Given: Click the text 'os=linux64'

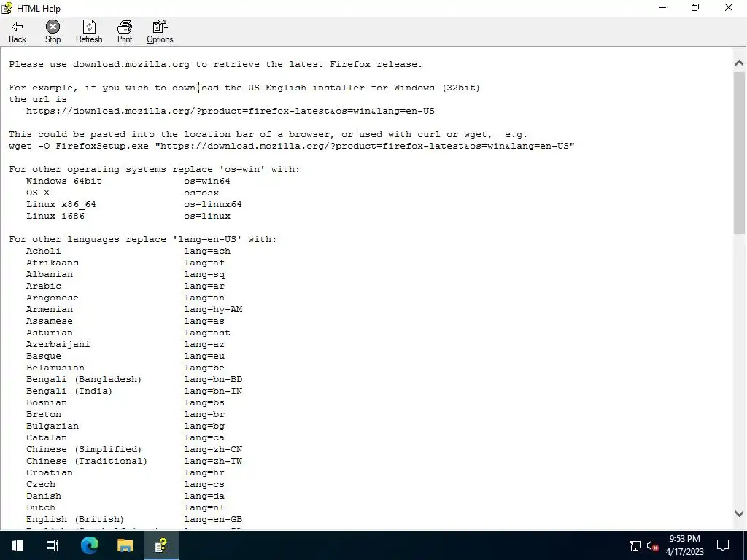Looking at the screenshot, I should coord(213,204).
